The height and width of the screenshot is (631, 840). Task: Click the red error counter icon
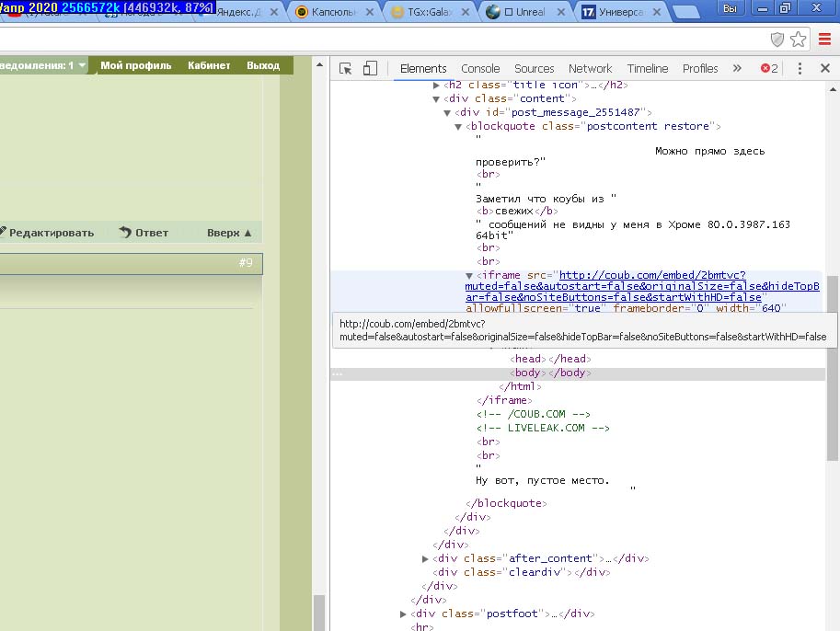pos(769,68)
